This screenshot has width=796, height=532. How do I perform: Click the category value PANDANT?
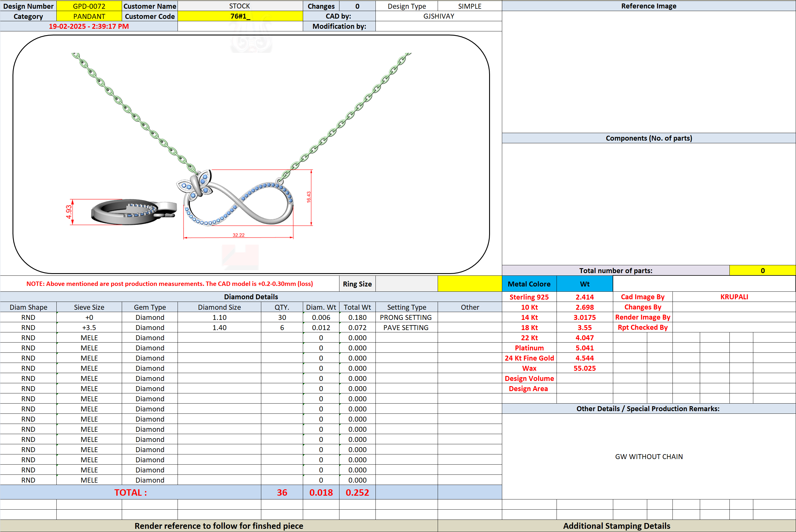coord(89,16)
